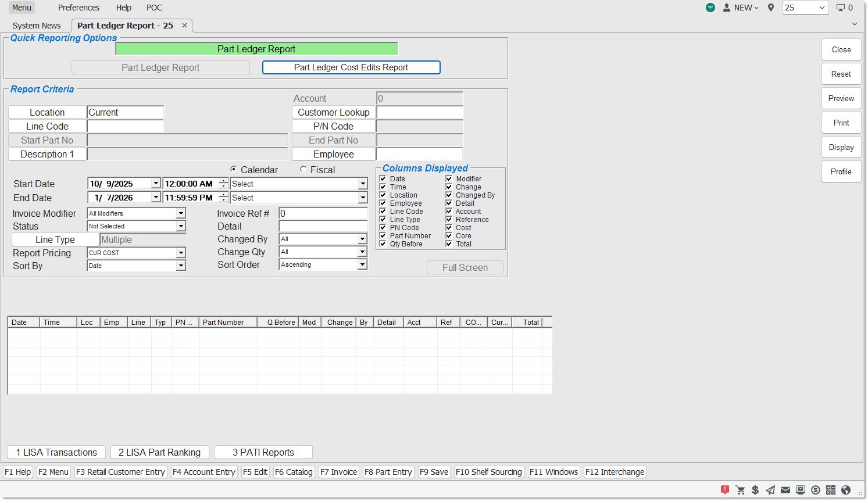Open the envelope mail icon

(785, 490)
